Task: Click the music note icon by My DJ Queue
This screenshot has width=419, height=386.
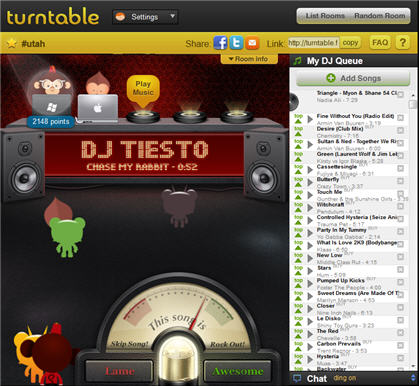Action: click(297, 61)
